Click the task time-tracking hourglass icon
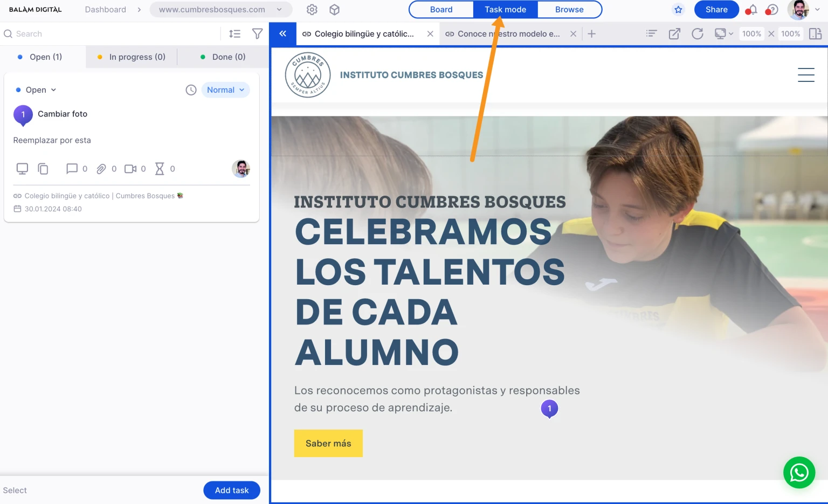This screenshot has height=504, width=828. tap(160, 169)
